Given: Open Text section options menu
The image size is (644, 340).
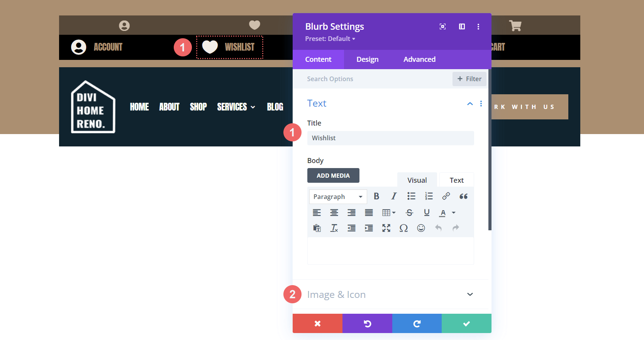Looking at the screenshot, I should point(481,104).
